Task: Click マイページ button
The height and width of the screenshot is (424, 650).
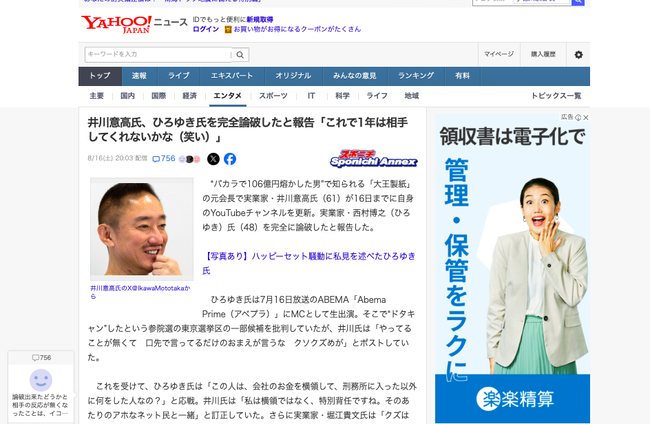Action: (x=499, y=54)
